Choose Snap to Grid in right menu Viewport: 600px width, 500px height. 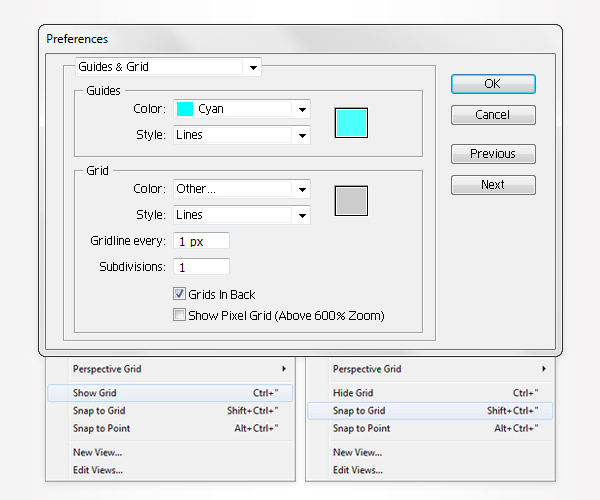pos(430,410)
